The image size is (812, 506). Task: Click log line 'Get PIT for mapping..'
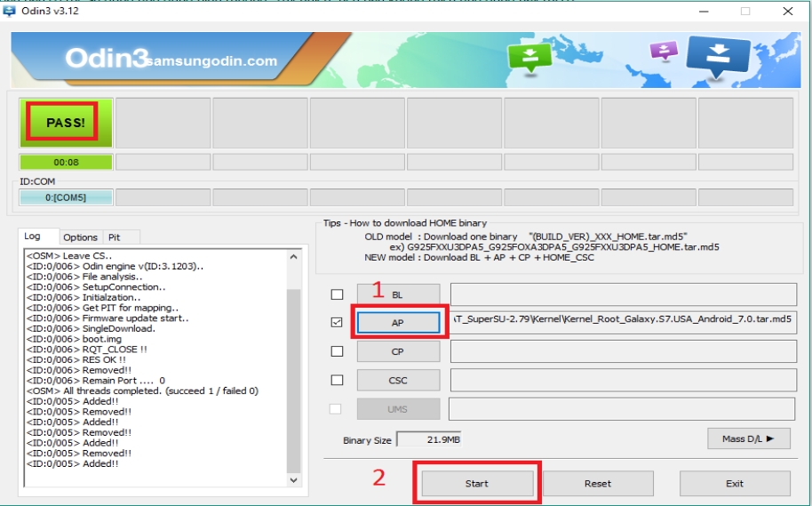point(102,308)
